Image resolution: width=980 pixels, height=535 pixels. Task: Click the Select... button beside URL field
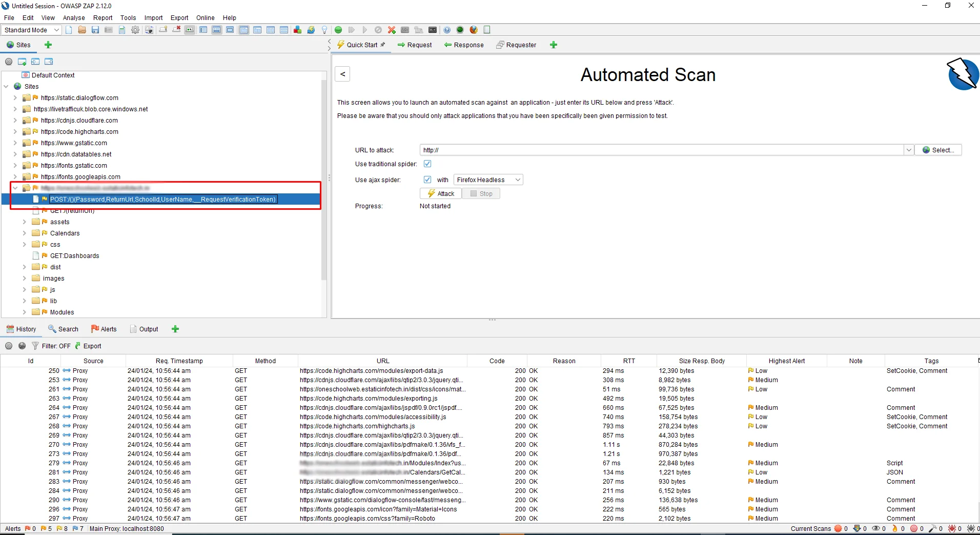coord(938,150)
